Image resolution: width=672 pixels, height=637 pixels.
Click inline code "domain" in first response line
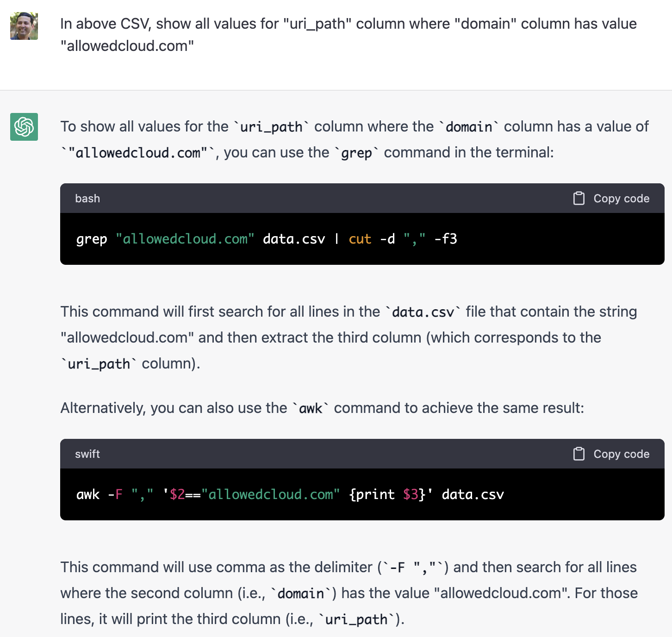point(469,127)
